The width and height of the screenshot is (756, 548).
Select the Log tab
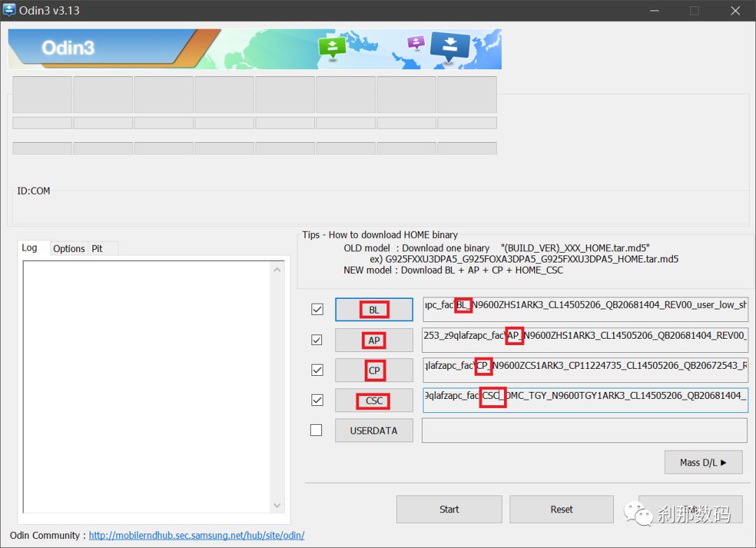[29, 248]
